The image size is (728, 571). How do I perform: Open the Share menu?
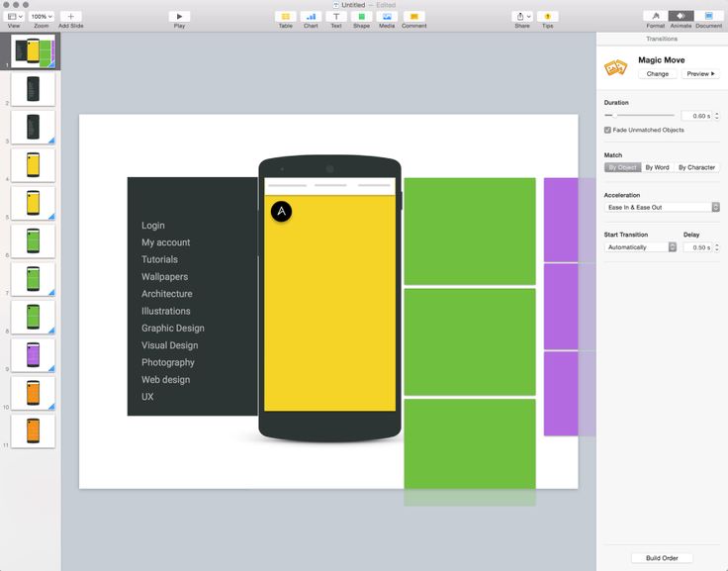tap(522, 16)
